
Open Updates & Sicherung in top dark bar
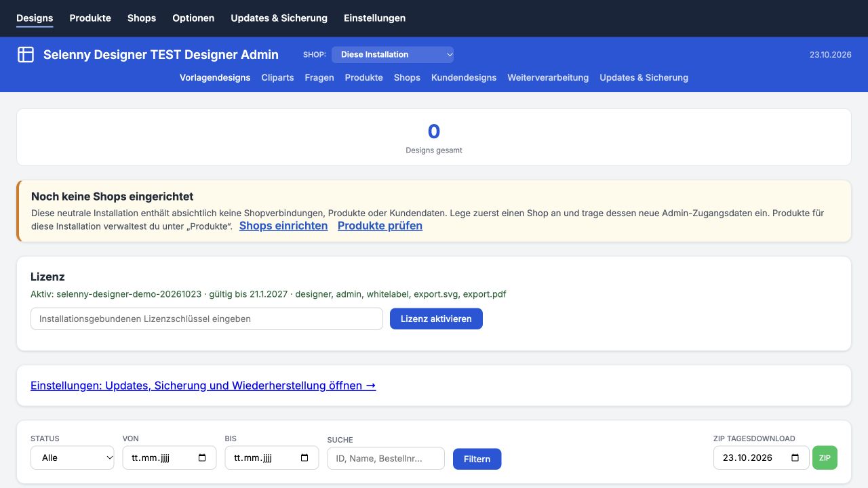click(279, 18)
